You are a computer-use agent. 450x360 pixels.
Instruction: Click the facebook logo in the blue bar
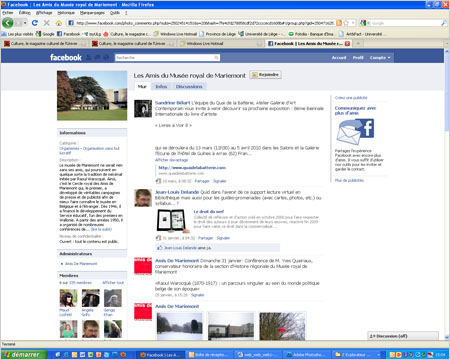(66, 57)
